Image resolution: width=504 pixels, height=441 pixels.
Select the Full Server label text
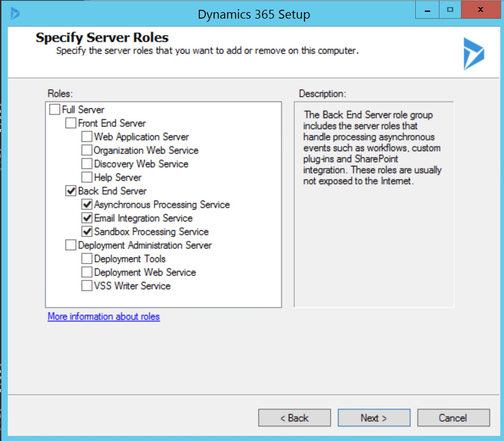[x=83, y=110]
